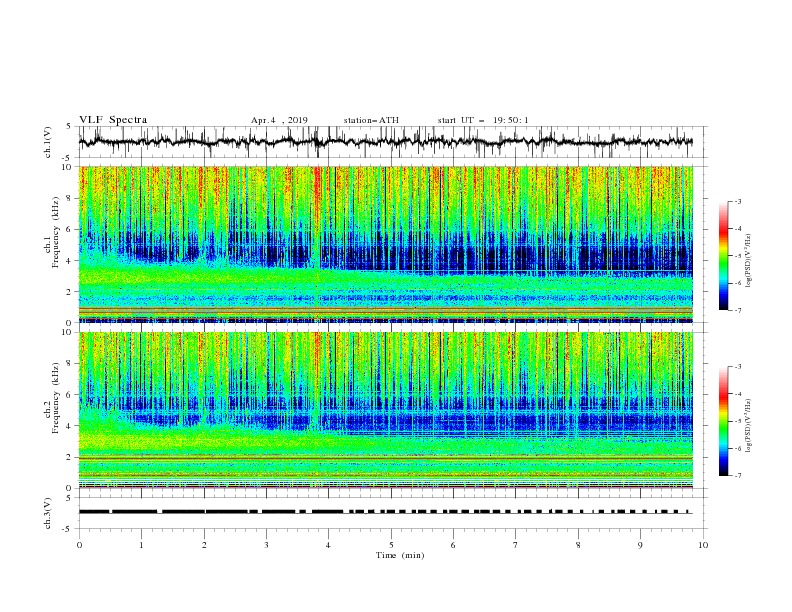Select the "start UT = 19:50:1" label
Image resolution: width=792 pixels, height=612 pixels.
tap(483, 120)
